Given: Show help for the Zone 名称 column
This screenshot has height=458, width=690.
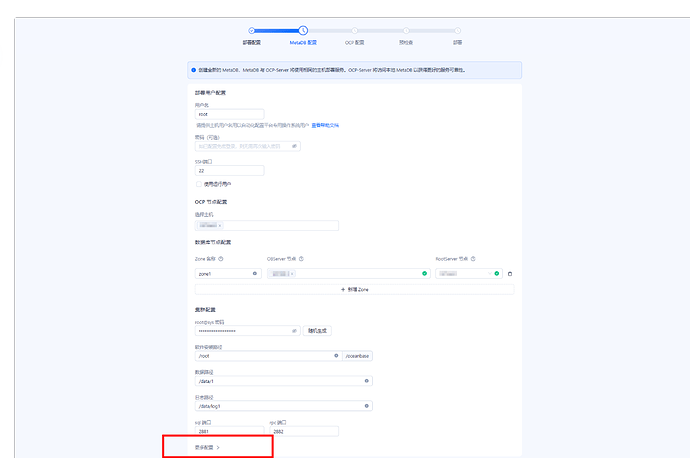Looking at the screenshot, I should click(x=221, y=259).
